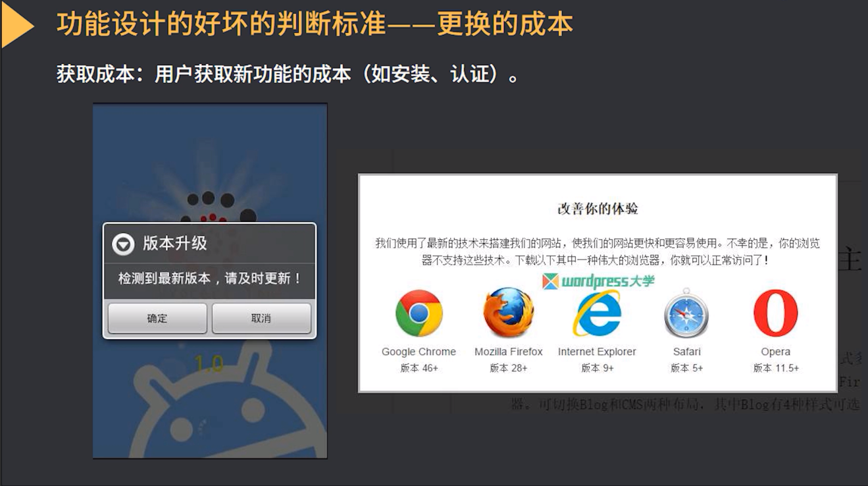Click the Internet Explorer browser icon
The image size is (868, 486).
click(x=597, y=313)
